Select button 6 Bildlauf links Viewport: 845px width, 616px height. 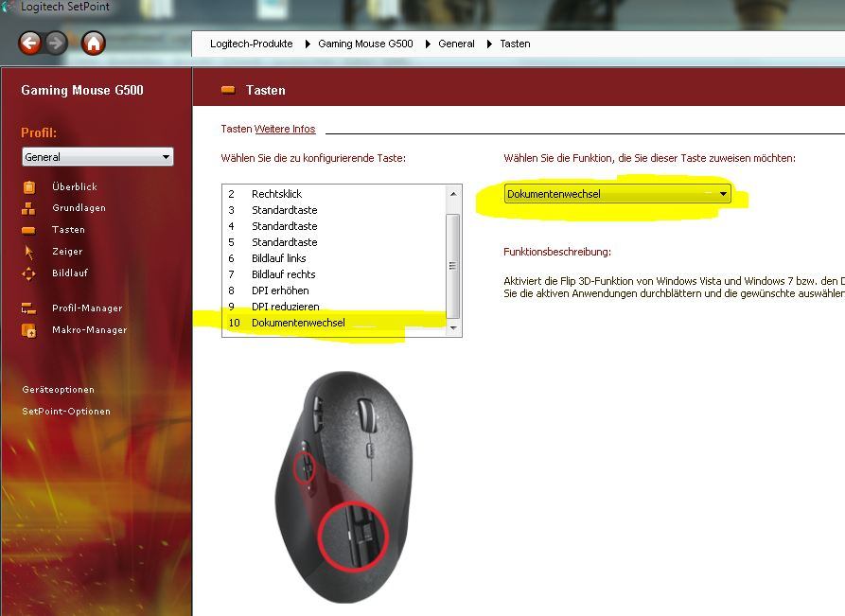coord(334,258)
